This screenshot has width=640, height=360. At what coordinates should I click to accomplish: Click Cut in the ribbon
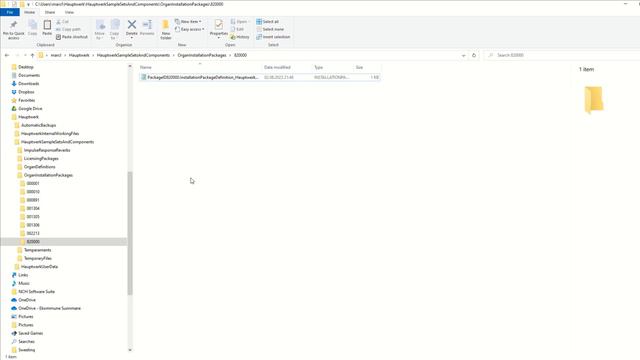pos(62,22)
